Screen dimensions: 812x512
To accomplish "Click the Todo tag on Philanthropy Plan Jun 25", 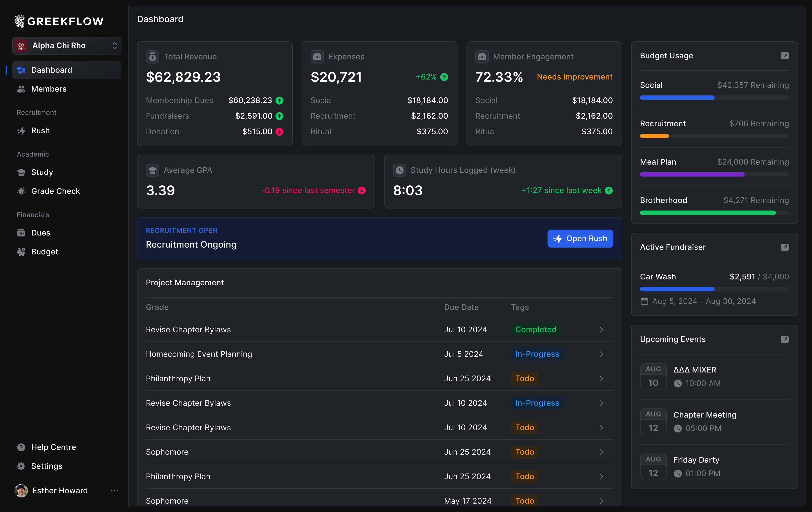I will pos(525,379).
